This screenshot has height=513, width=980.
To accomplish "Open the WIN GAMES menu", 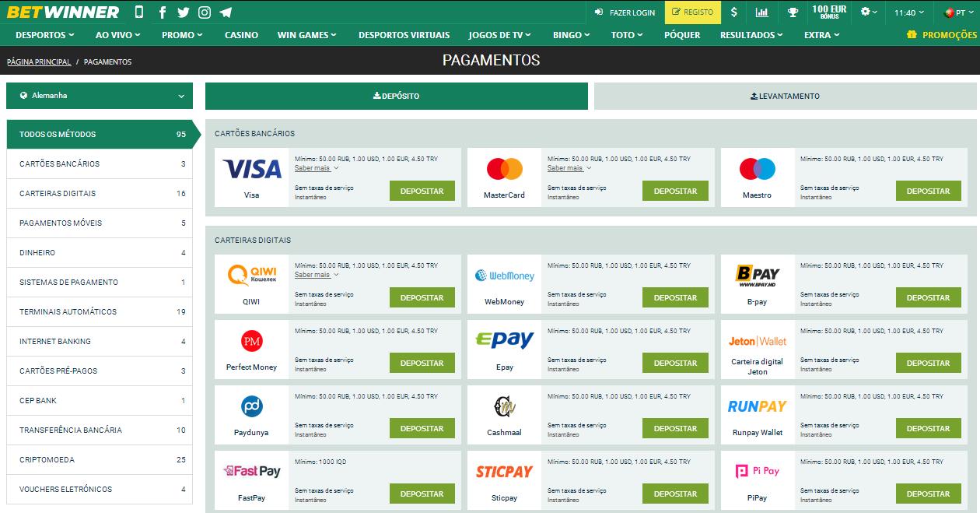I will click(307, 35).
